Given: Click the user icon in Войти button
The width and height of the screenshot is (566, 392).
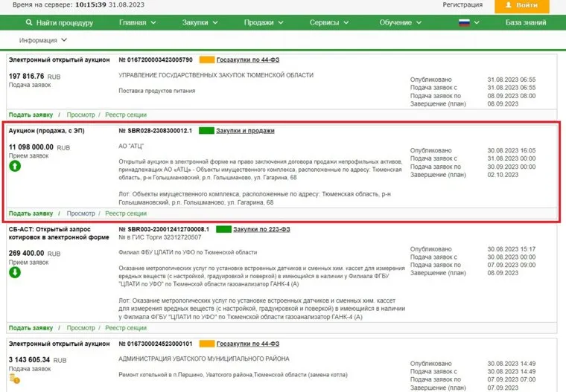Looking at the screenshot, I should tap(509, 5).
